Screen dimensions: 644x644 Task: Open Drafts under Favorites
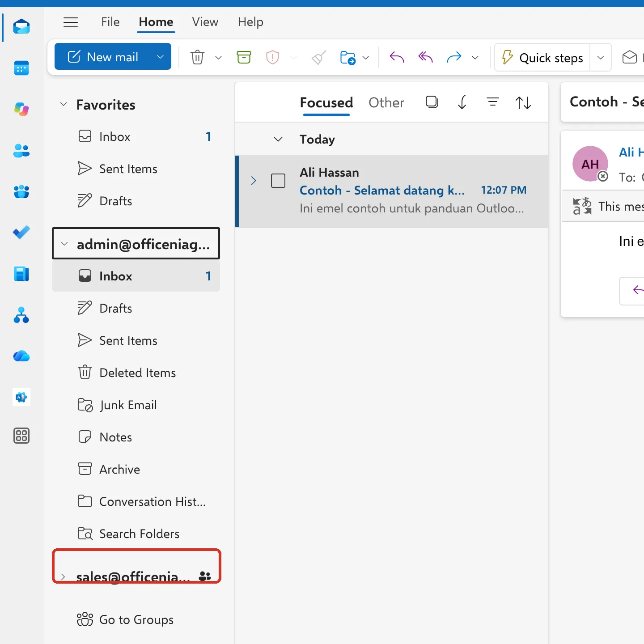(136, 201)
